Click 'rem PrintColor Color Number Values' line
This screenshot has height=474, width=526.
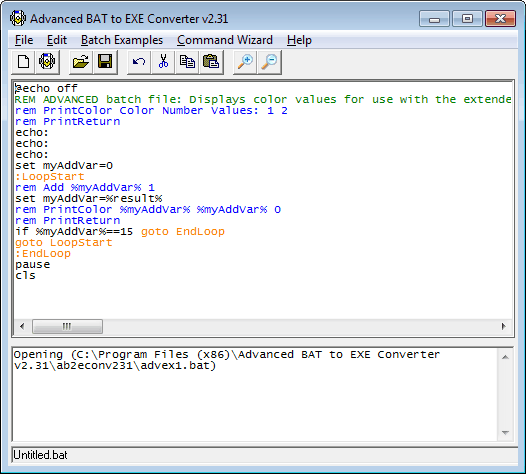(151, 110)
